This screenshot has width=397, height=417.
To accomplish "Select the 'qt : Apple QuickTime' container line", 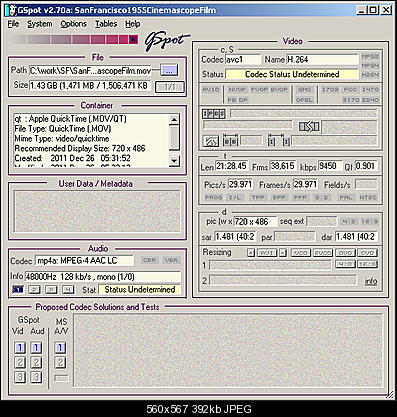I will (x=70, y=119).
